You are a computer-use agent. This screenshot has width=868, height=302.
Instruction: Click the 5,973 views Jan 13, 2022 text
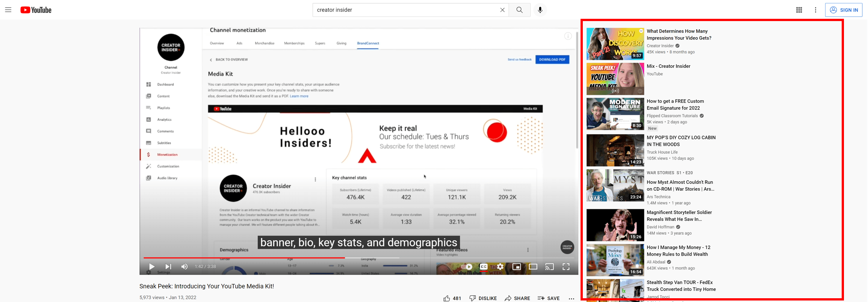pyautogui.click(x=168, y=297)
